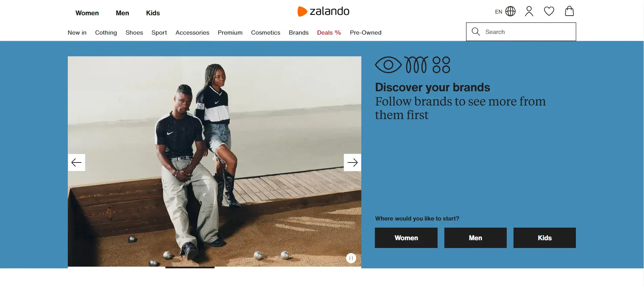The image size is (644, 287).
Task: Click the language globe icon
Action: click(x=510, y=11)
